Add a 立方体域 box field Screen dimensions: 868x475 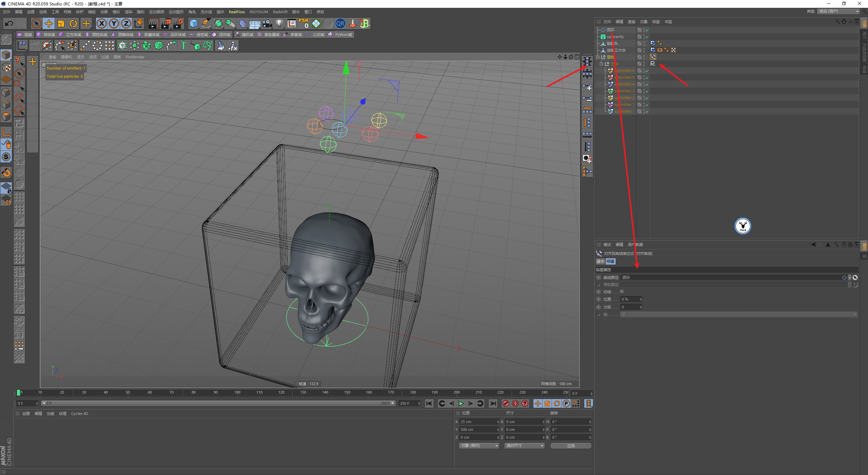click(70, 35)
